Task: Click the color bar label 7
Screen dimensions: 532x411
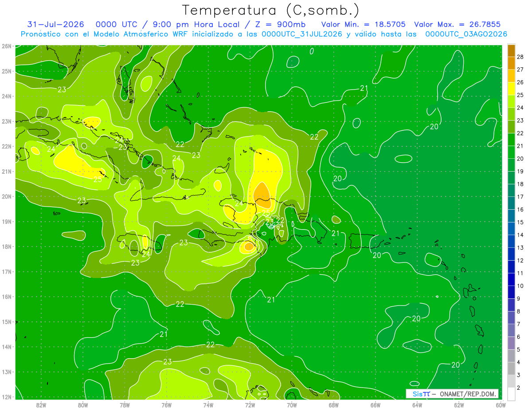Action: [x=518, y=324]
